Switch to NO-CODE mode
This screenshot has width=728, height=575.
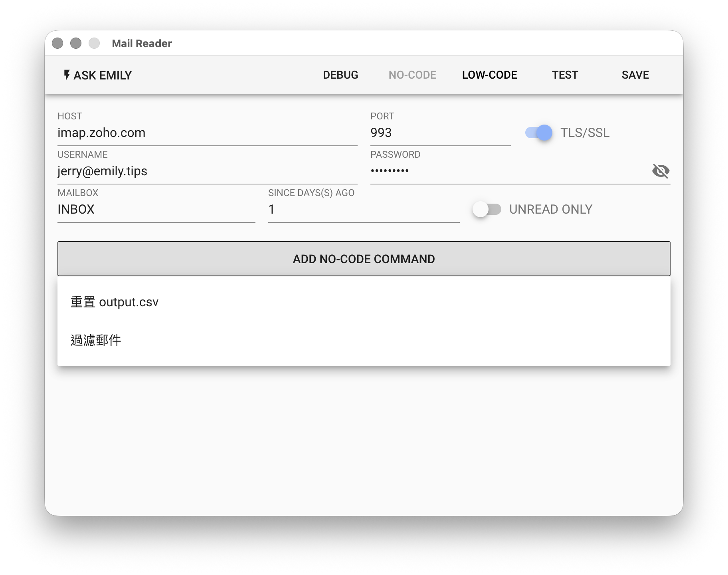pos(412,75)
